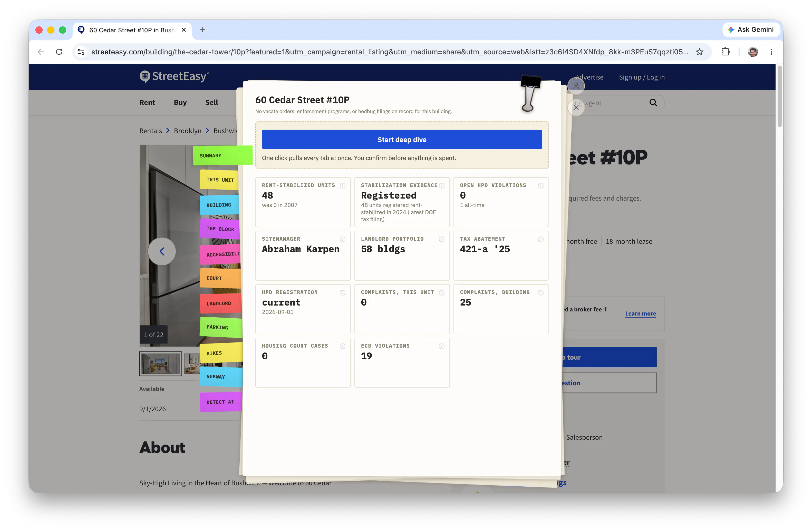Open Chrome three-dot menu
Image resolution: width=812 pixels, height=531 pixels.
coord(771,52)
